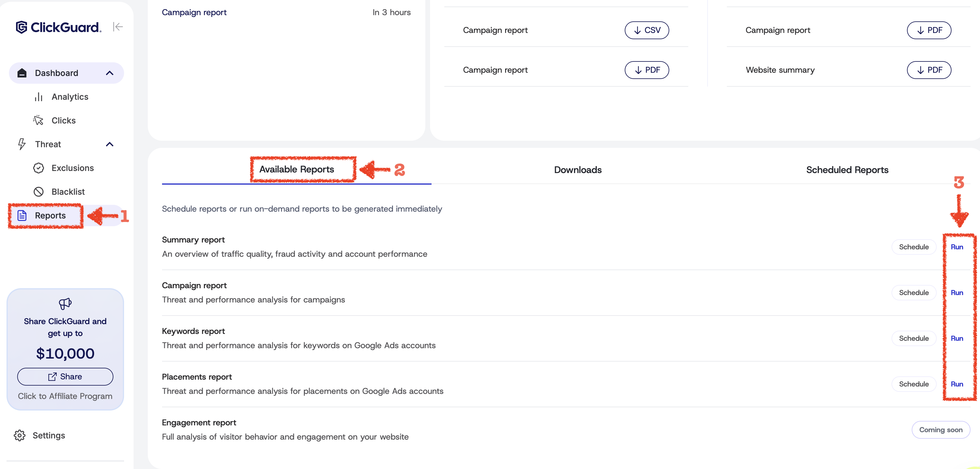This screenshot has width=980, height=469.
Task: Open the Blacklist ban icon
Action: (x=38, y=192)
